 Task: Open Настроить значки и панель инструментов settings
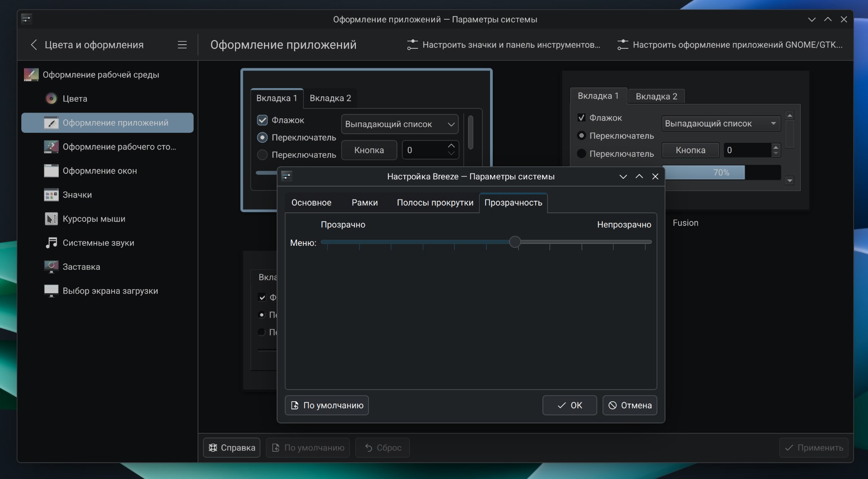point(504,45)
